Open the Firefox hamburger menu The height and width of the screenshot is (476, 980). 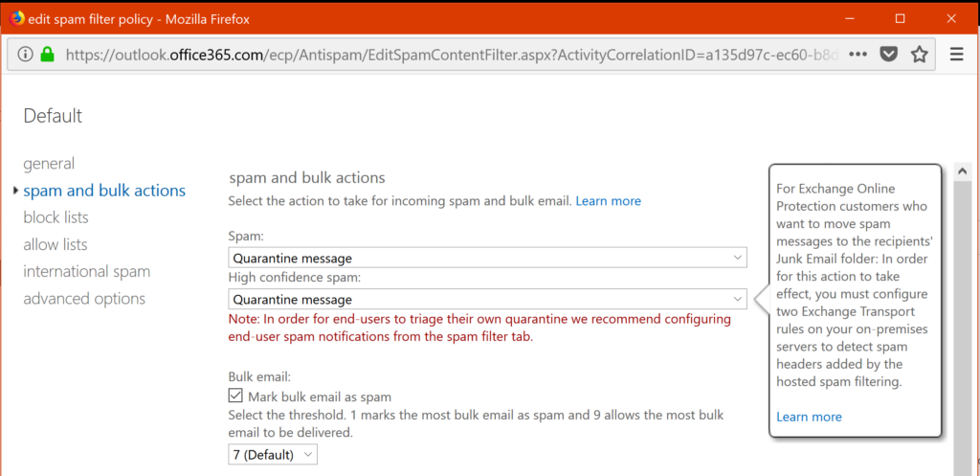tap(956, 55)
